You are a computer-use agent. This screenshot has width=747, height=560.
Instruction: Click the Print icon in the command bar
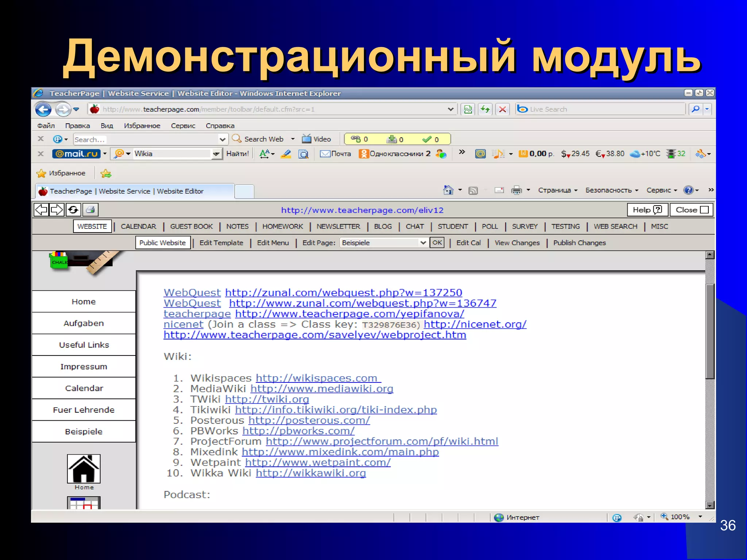[516, 190]
